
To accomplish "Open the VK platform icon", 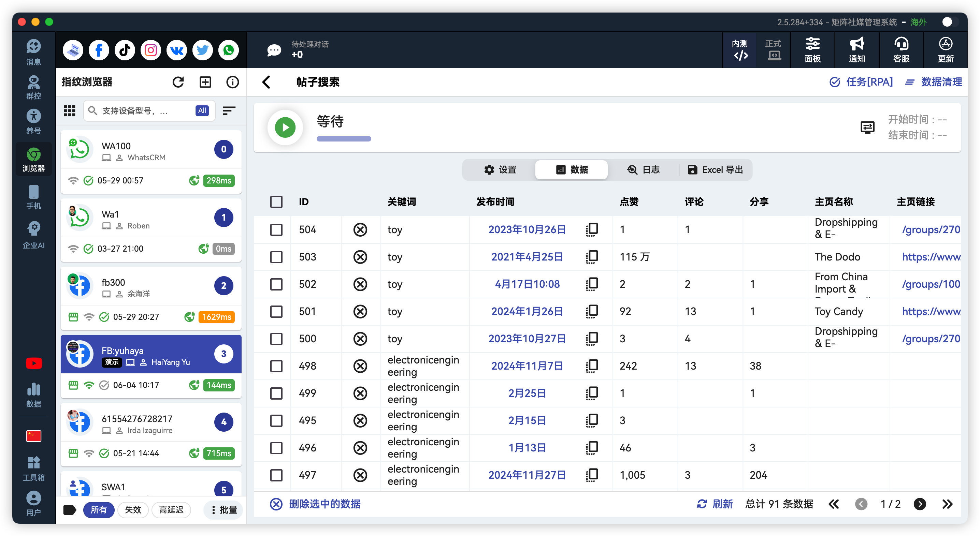I will click(176, 50).
